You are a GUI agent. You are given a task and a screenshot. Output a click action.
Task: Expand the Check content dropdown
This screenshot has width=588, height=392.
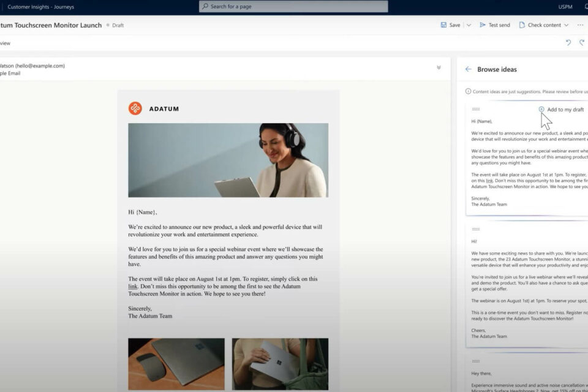[x=566, y=25]
